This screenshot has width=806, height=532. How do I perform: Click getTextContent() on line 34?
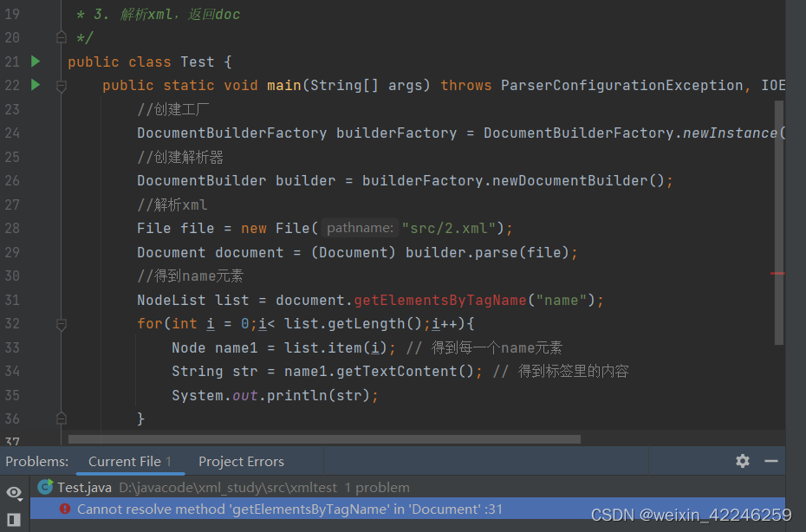click(x=405, y=371)
